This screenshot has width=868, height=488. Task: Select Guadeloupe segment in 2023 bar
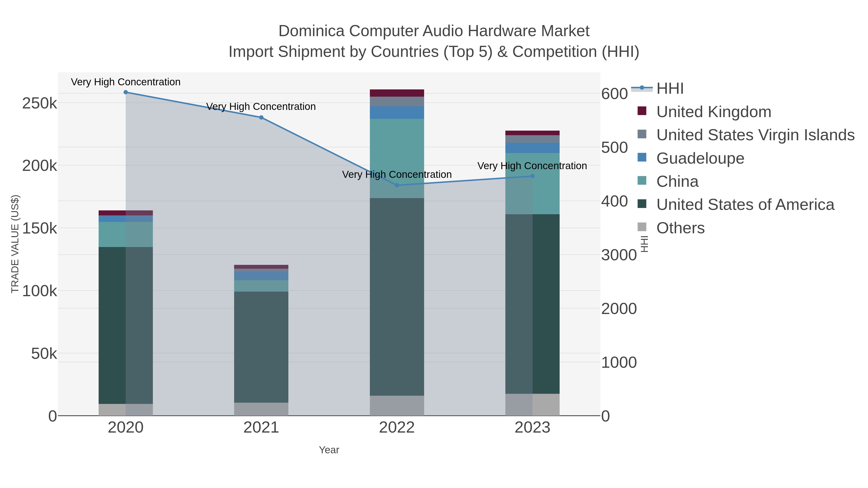tap(532, 148)
